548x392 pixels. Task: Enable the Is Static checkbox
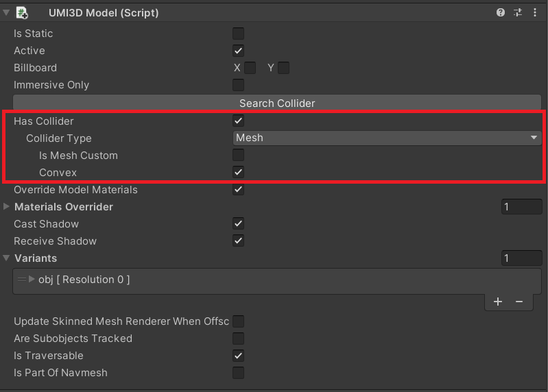click(x=239, y=34)
